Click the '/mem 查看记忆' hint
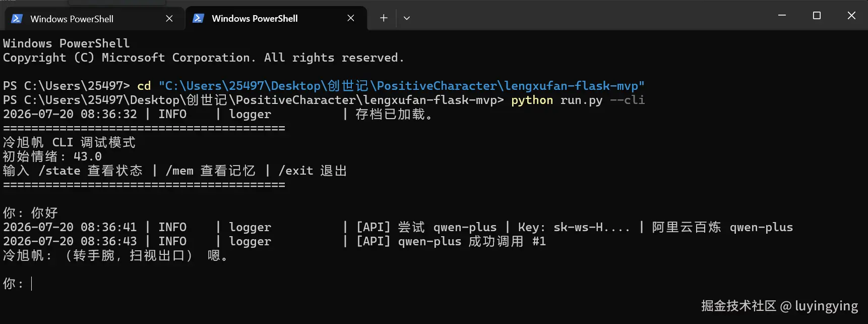Image resolution: width=868 pixels, height=324 pixels. (x=210, y=171)
